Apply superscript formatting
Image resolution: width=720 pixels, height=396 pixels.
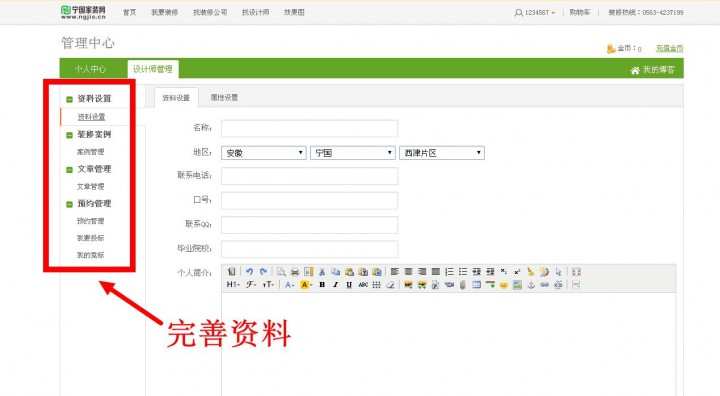coord(517,272)
